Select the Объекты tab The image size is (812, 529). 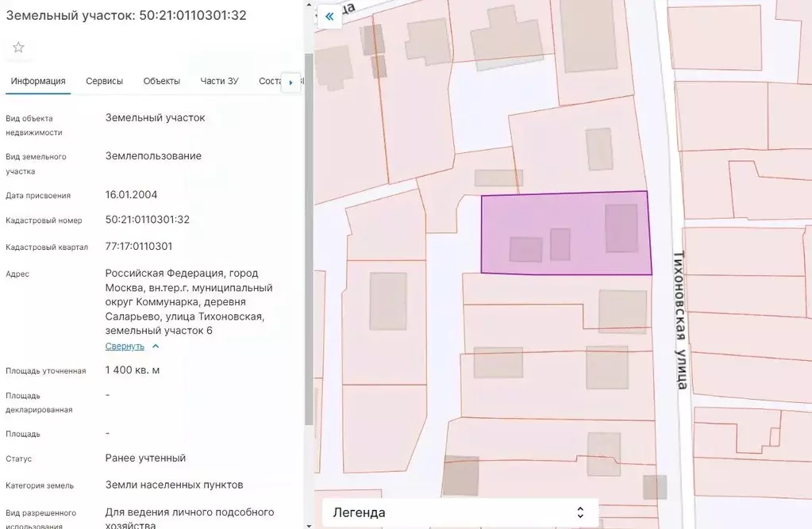coord(161,81)
